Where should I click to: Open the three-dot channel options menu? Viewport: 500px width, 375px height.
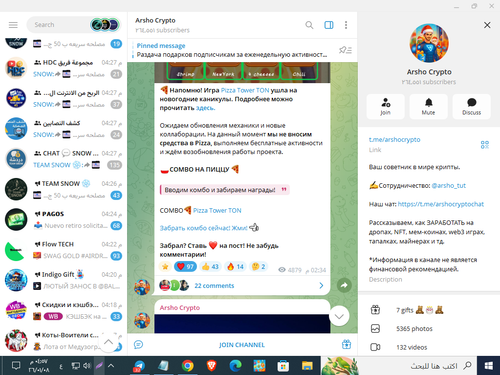346,25
